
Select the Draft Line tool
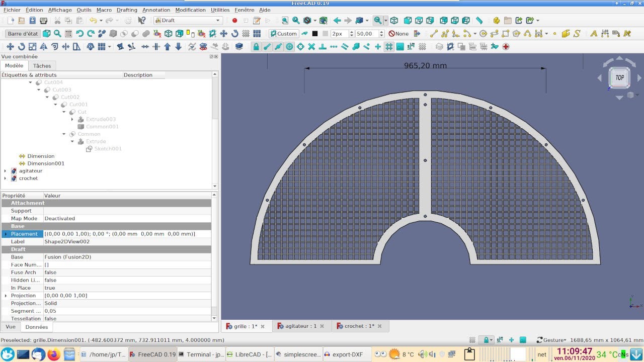pos(434,34)
